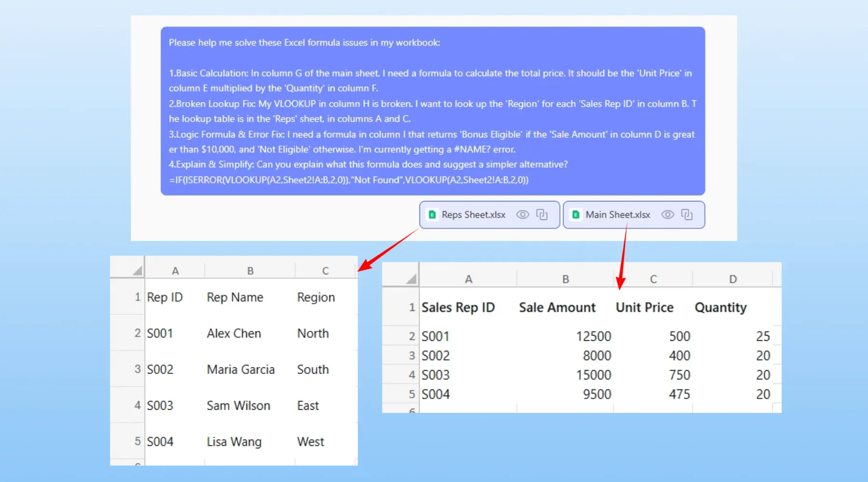868x482 pixels.
Task: Click the green file icon for Main Sheet.xlsx
Action: (576, 214)
